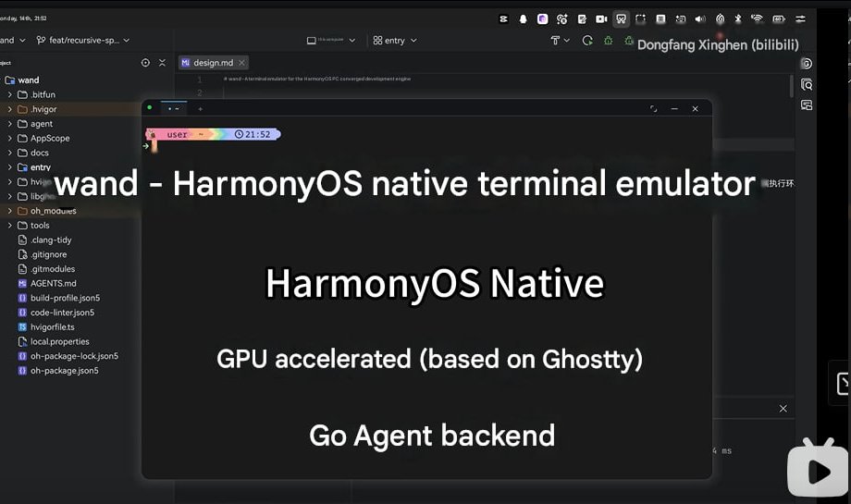Open the chat-panel icon in right sidebar
Image resolution: width=851 pixels, height=504 pixels.
click(807, 105)
